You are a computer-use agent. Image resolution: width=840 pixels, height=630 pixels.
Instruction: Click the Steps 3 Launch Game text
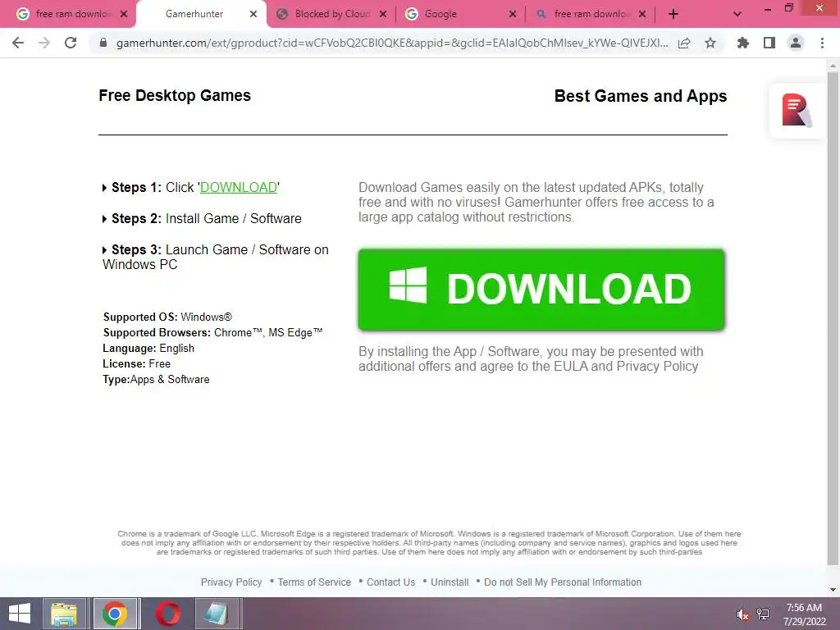click(x=216, y=257)
